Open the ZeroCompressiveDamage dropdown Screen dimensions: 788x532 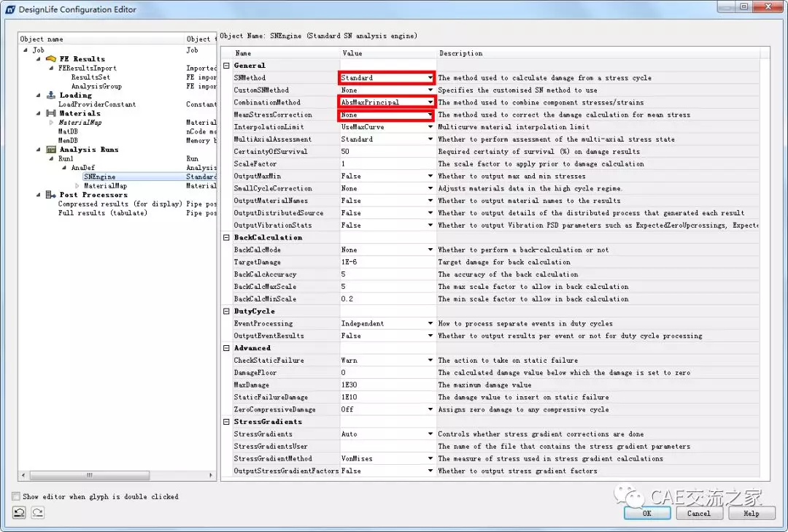tap(430, 409)
